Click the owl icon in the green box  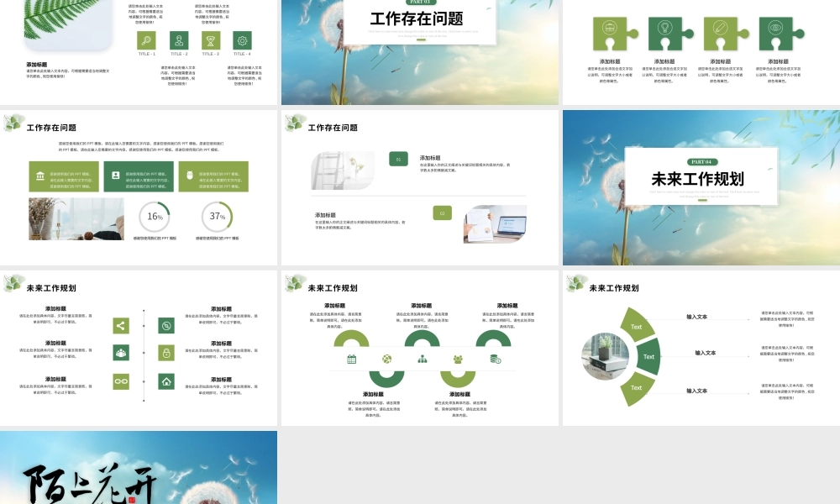(x=190, y=176)
